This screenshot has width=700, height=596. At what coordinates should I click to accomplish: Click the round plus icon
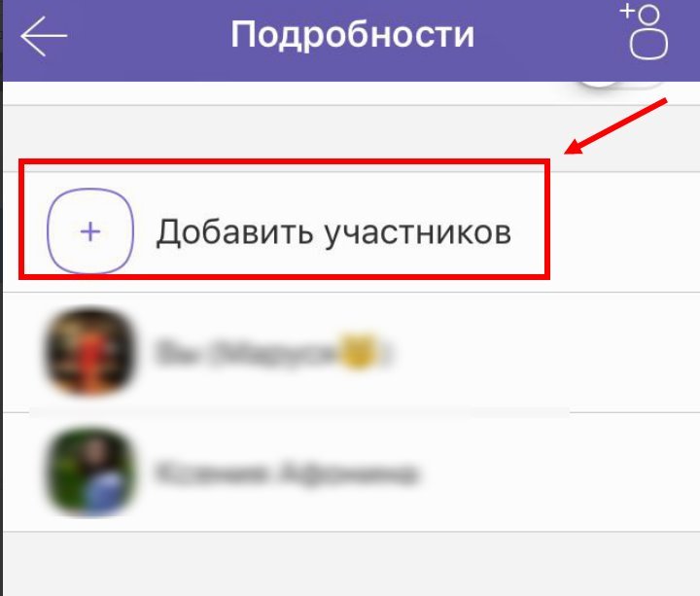(90, 230)
